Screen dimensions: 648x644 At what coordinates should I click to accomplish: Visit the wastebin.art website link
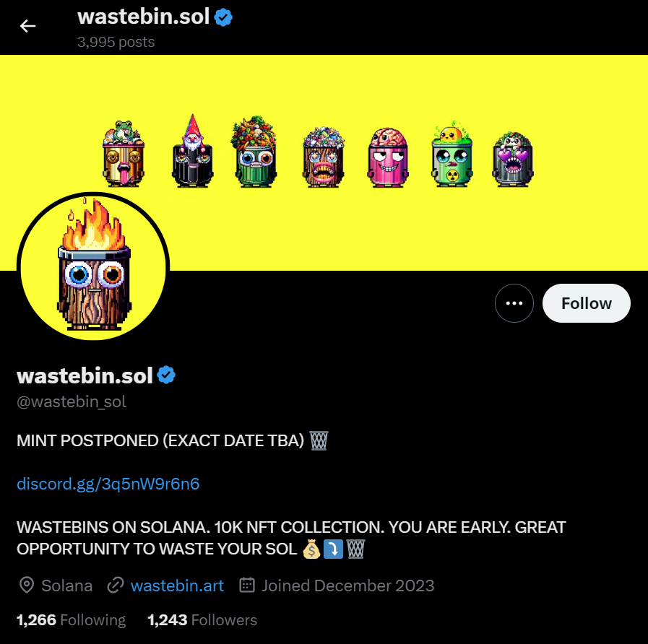pos(177,586)
